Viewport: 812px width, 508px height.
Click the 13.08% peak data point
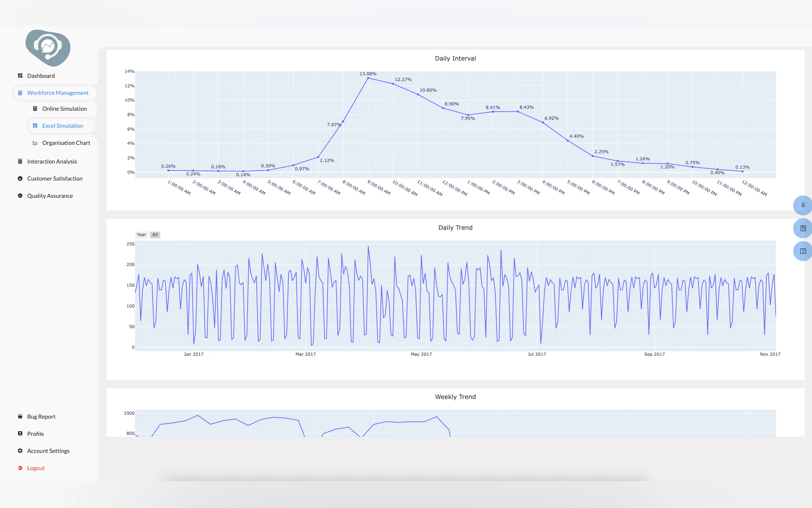click(x=368, y=78)
